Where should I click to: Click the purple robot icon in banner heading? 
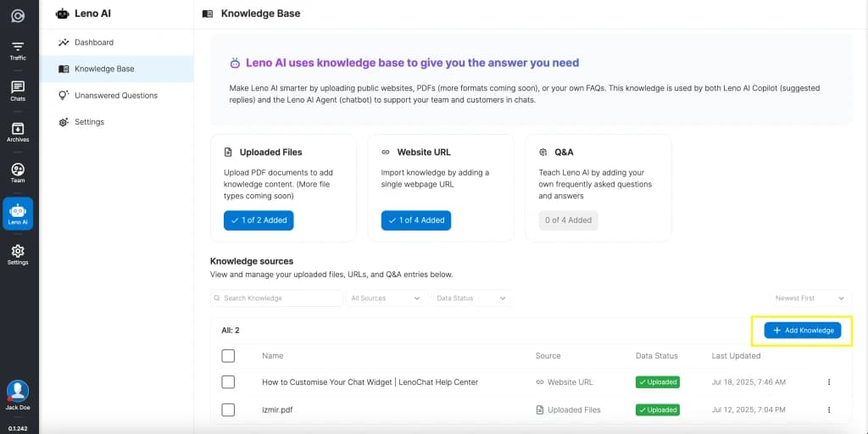click(x=235, y=63)
